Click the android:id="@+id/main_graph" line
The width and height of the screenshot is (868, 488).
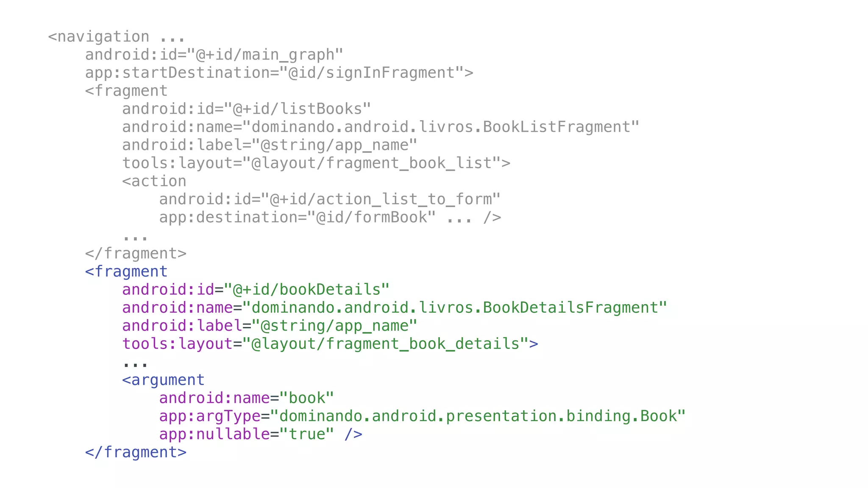(x=214, y=55)
